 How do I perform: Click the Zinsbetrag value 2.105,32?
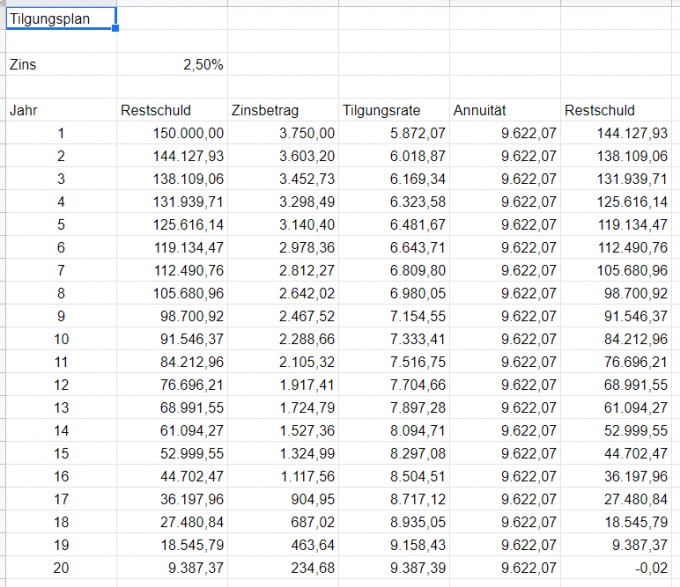click(x=283, y=362)
